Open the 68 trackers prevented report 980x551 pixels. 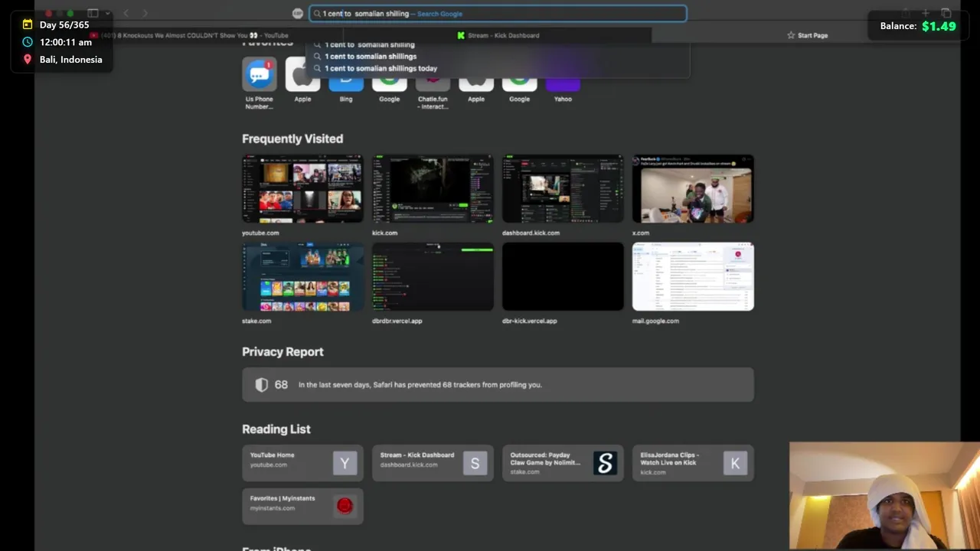click(498, 385)
